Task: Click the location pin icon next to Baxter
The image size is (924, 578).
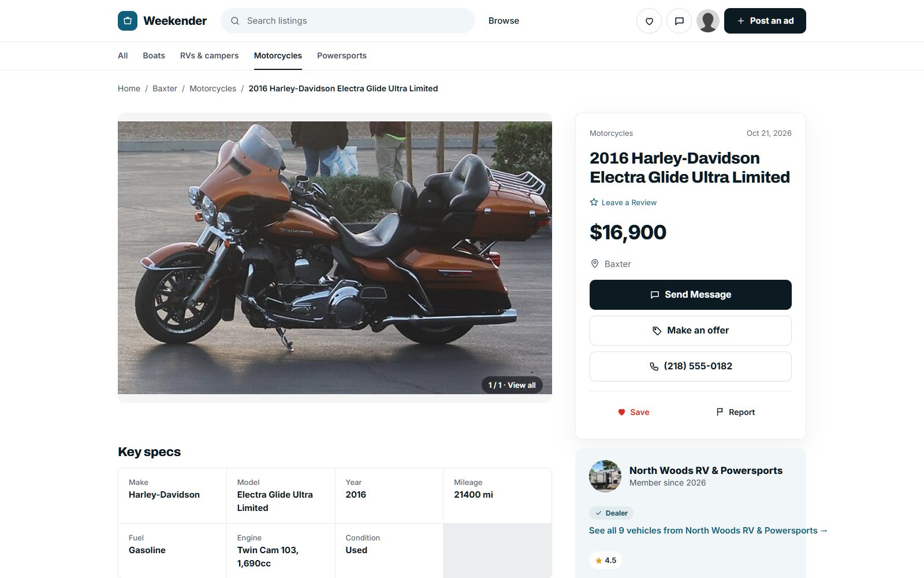Action: (x=595, y=264)
